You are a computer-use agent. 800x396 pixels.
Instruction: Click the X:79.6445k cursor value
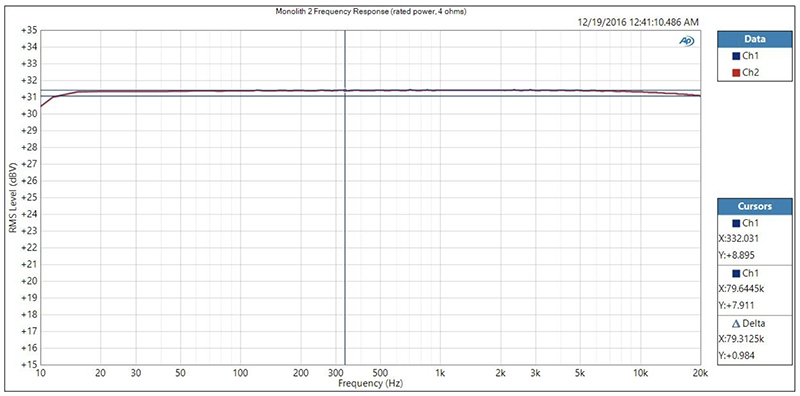coord(743,289)
